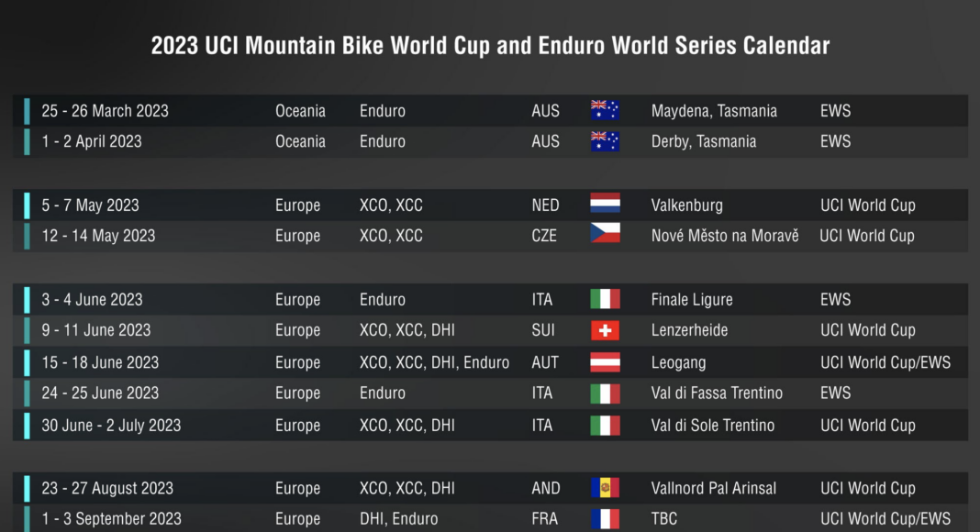Click the Italian flag beside Finale Ligure

tap(605, 299)
